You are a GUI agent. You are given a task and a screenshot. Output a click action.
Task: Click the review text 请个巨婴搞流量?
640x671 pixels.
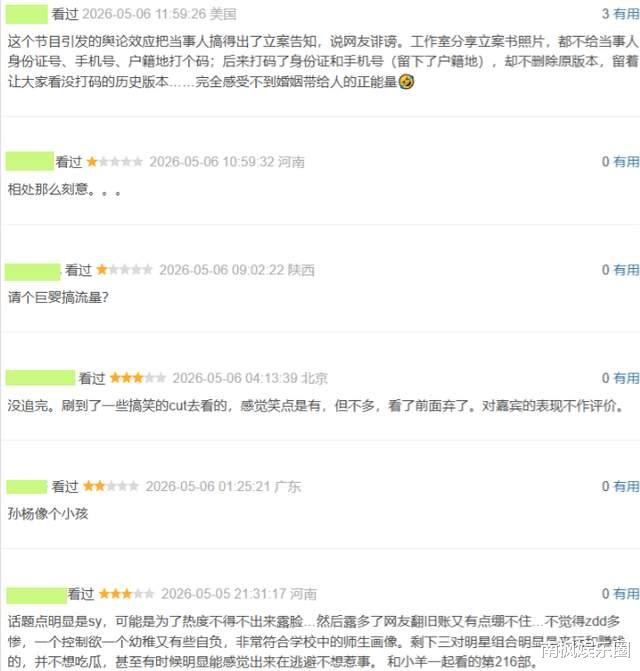pyautogui.click(x=58, y=297)
